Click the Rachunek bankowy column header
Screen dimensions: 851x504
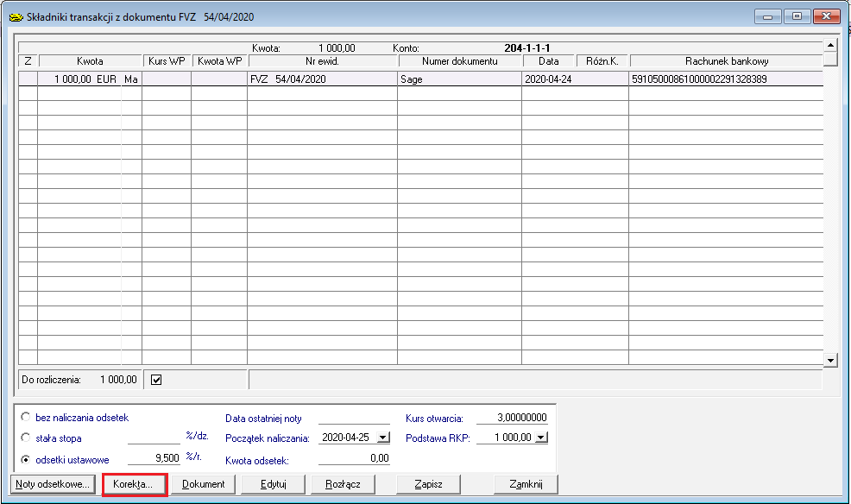726,60
